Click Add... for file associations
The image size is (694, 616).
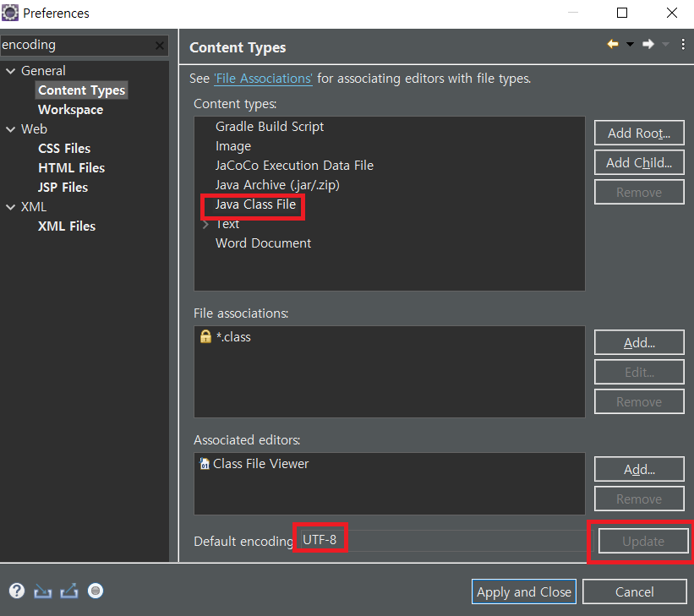tap(639, 342)
